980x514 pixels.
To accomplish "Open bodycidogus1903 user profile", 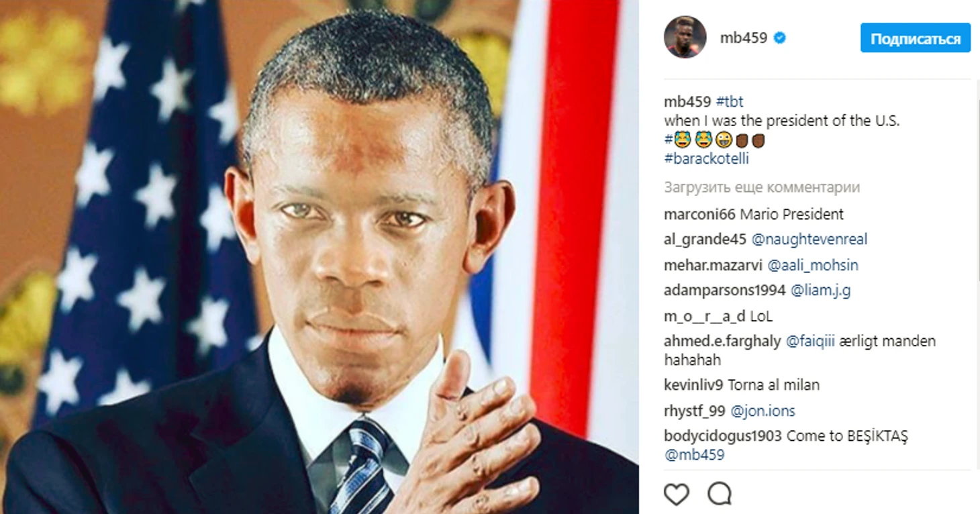I will (724, 436).
